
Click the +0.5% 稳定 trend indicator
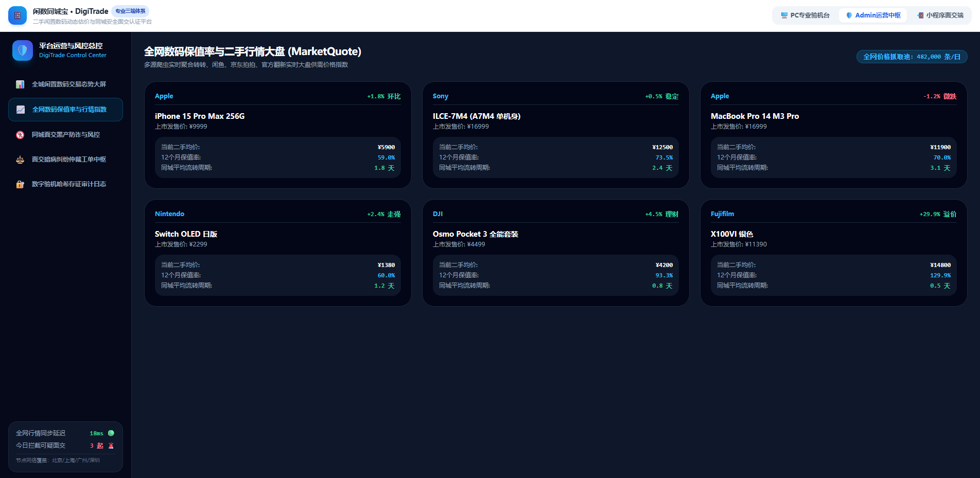tap(662, 96)
